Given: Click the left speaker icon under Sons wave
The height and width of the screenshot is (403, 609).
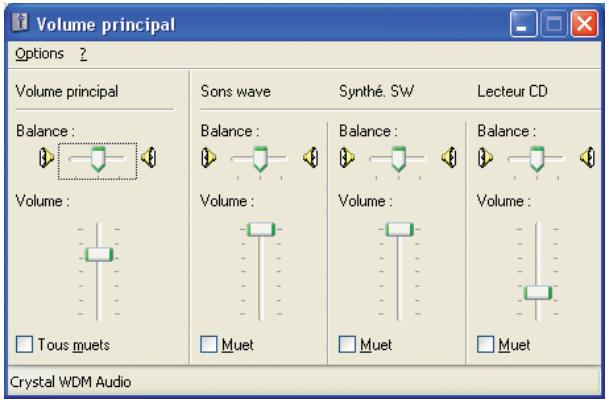Looking at the screenshot, I should click(209, 158).
